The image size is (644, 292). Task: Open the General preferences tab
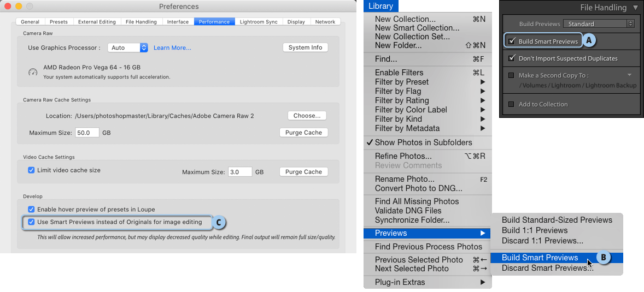point(30,22)
